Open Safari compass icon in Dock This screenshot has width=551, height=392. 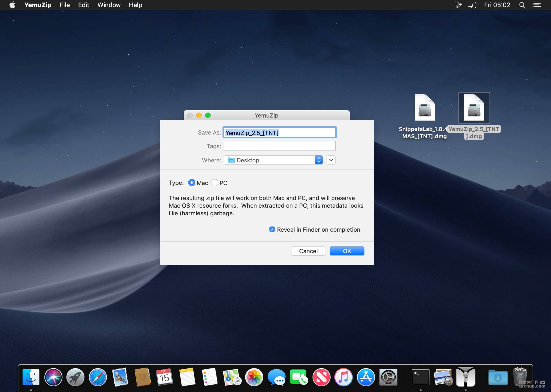[x=98, y=377]
